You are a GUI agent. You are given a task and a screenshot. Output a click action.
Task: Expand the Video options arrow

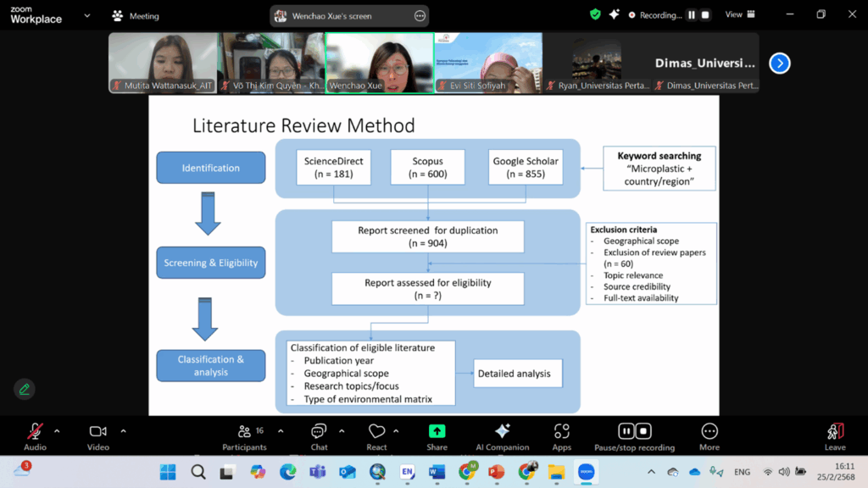(123, 431)
